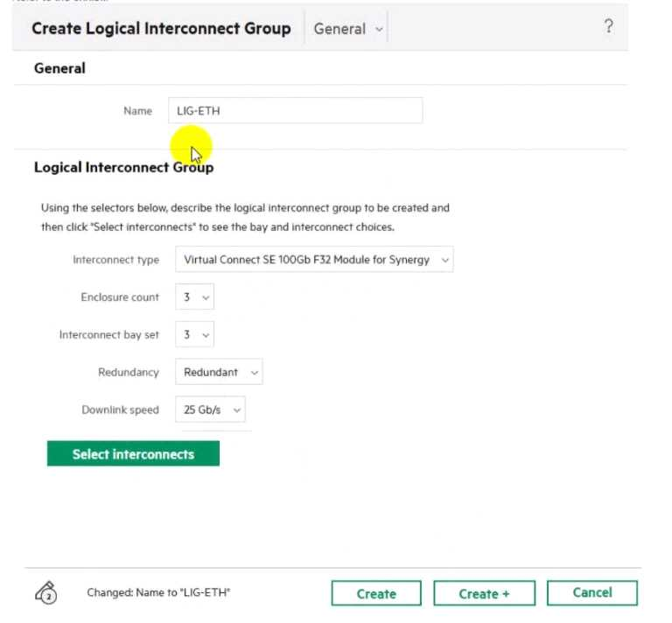Click the Create + button

click(484, 593)
